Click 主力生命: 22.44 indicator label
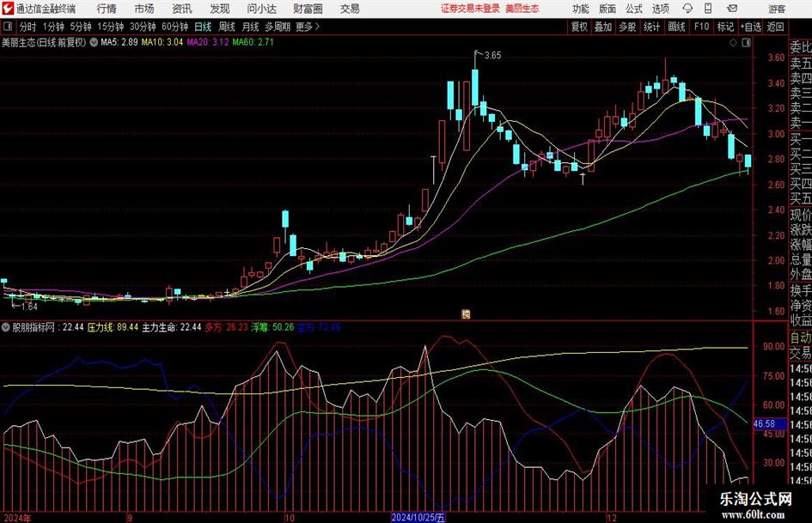Screen dimensions: 812x523 [171, 327]
